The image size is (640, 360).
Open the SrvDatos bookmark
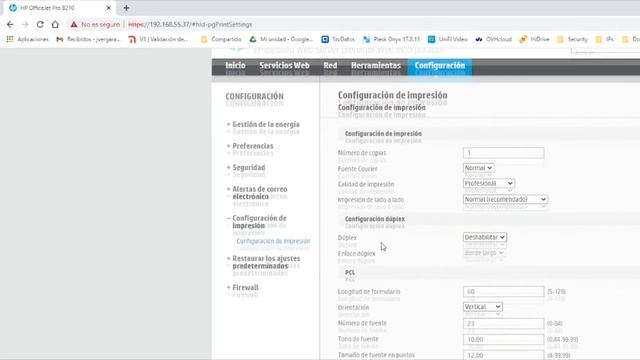point(338,39)
